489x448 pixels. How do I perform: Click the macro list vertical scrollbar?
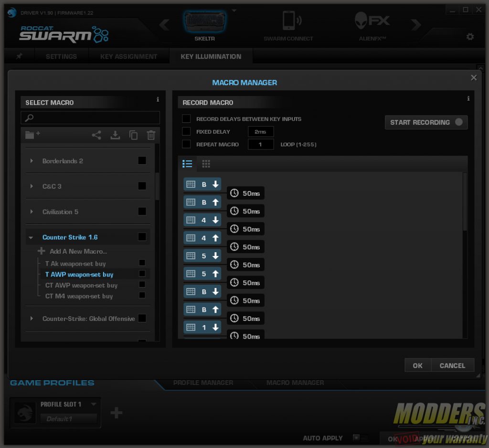[x=157, y=187]
